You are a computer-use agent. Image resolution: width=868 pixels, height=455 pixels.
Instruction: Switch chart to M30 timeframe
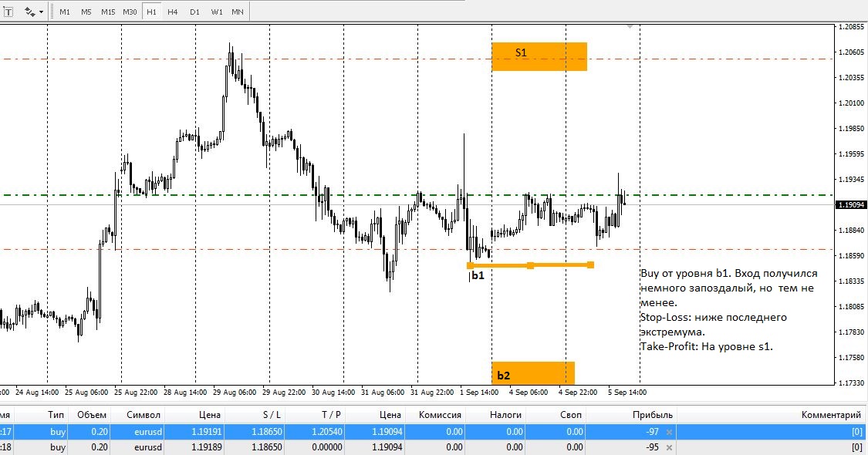pyautogui.click(x=130, y=12)
